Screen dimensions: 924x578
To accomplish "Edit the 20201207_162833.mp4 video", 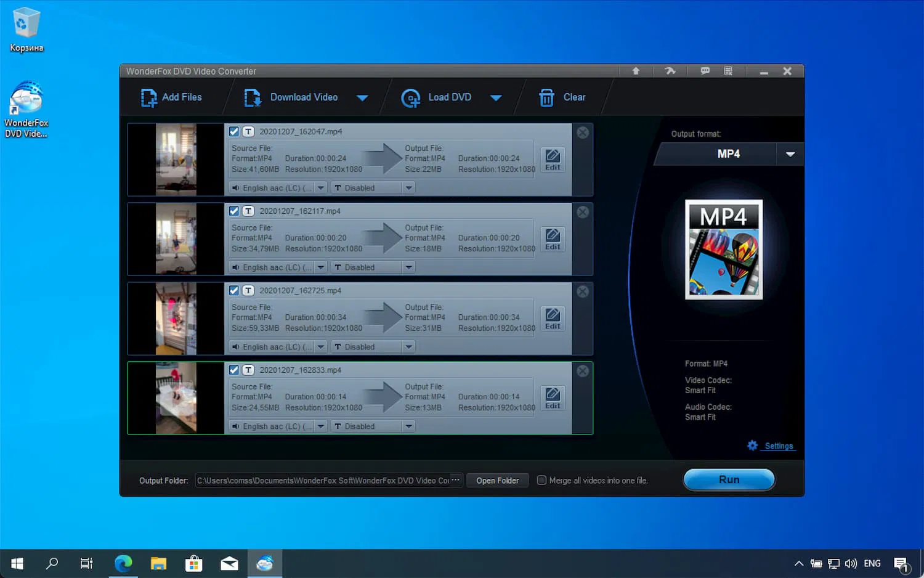I will [553, 398].
